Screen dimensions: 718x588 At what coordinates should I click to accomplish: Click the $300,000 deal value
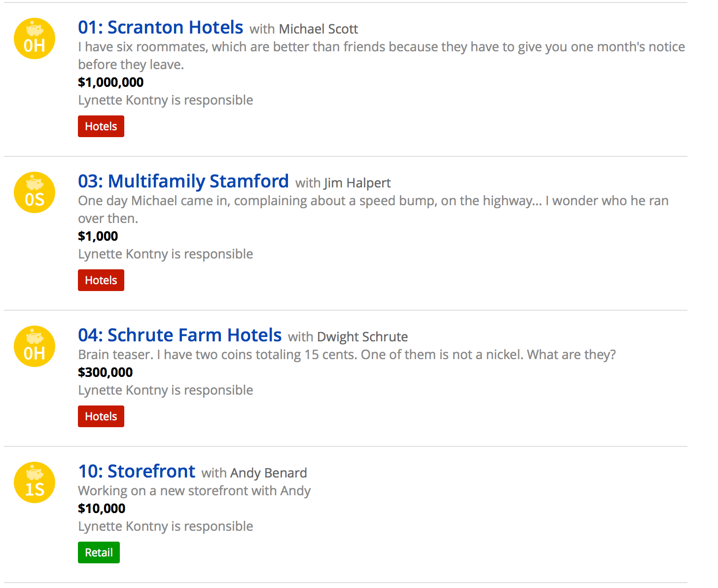[106, 372]
